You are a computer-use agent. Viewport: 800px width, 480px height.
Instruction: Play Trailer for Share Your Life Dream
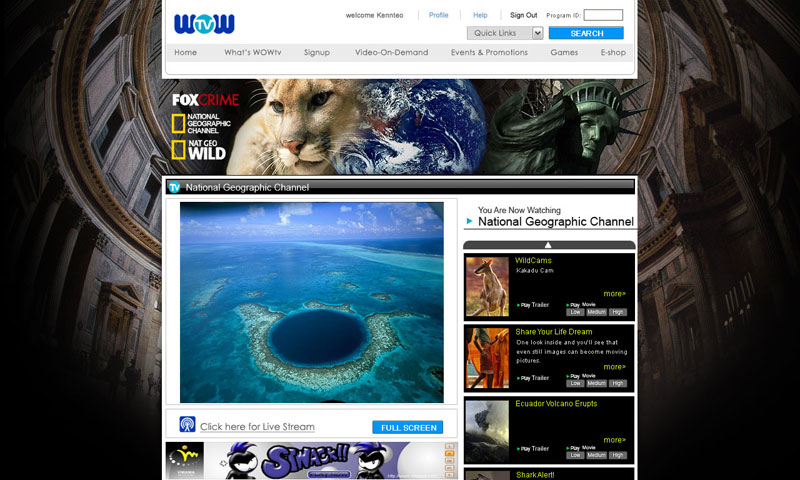click(533, 378)
